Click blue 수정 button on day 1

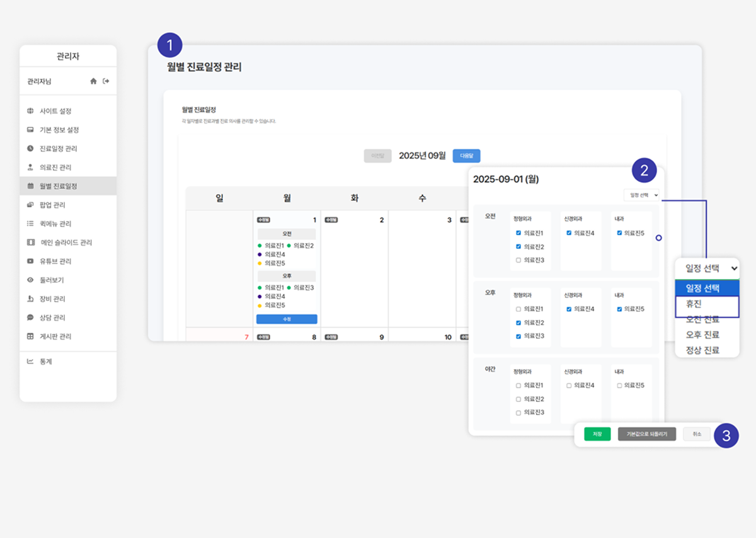click(287, 319)
